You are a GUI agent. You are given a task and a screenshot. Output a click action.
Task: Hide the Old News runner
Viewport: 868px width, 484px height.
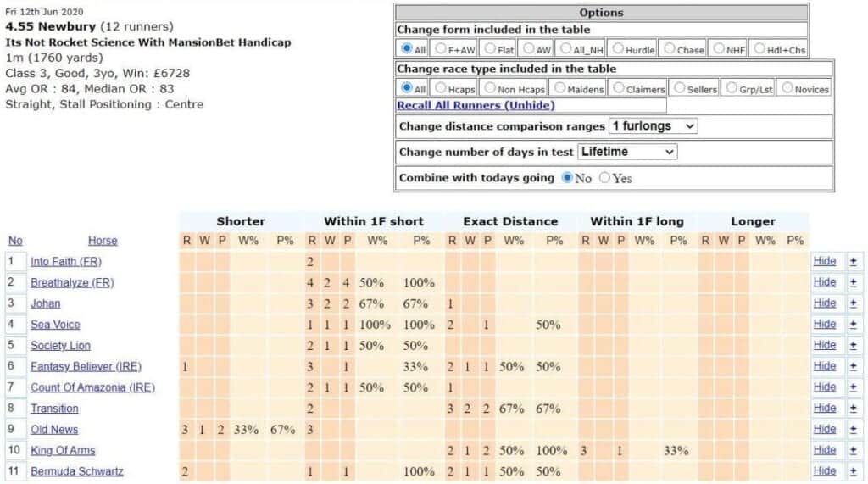824,429
